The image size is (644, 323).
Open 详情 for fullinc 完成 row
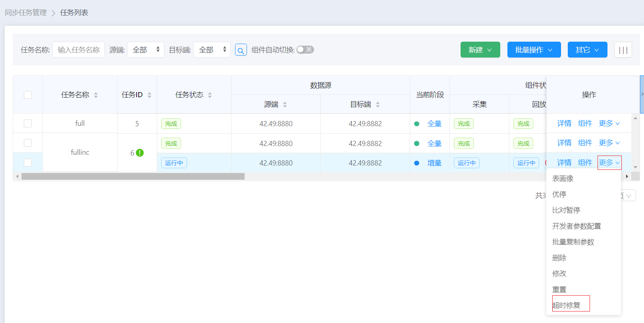(564, 143)
